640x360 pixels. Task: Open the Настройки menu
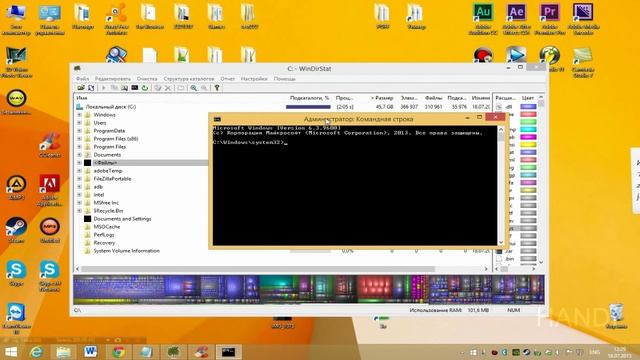click(254, 78)
